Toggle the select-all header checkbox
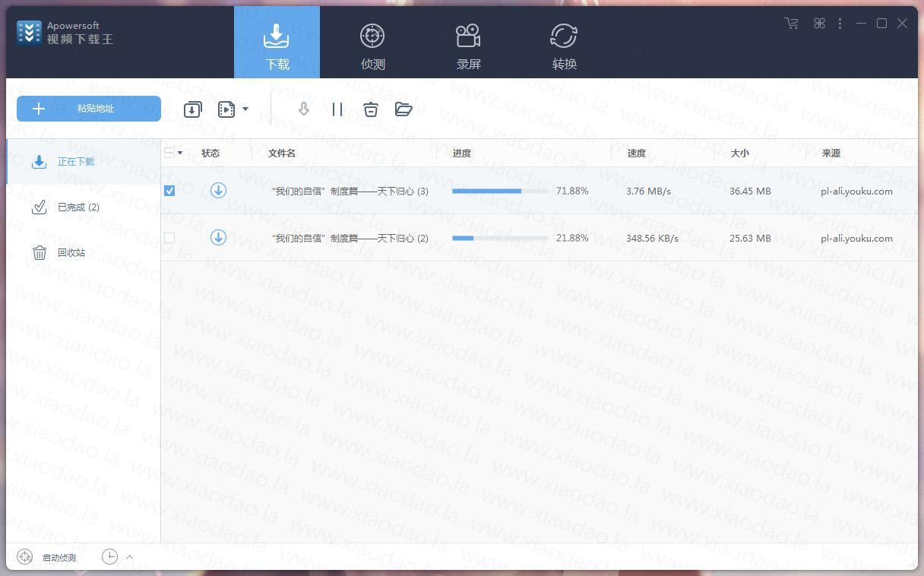Viewport: 924px width, 576px height. (169, 153)
